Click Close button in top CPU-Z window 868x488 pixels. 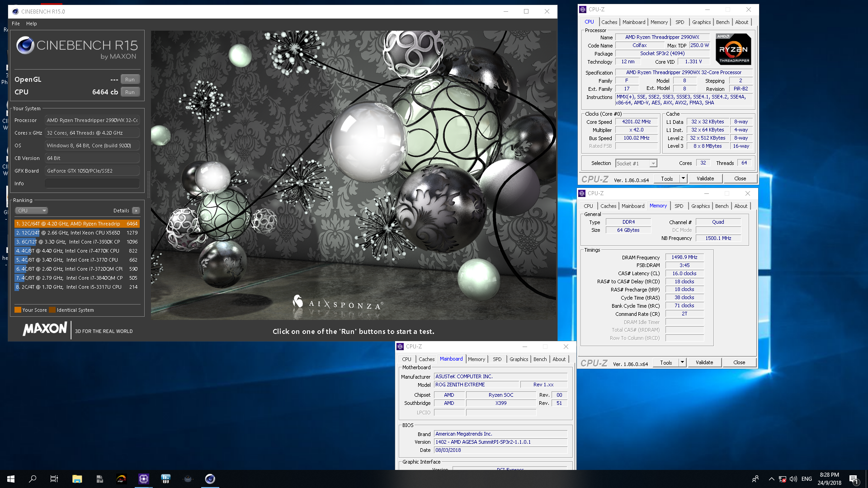coord(740,179)
